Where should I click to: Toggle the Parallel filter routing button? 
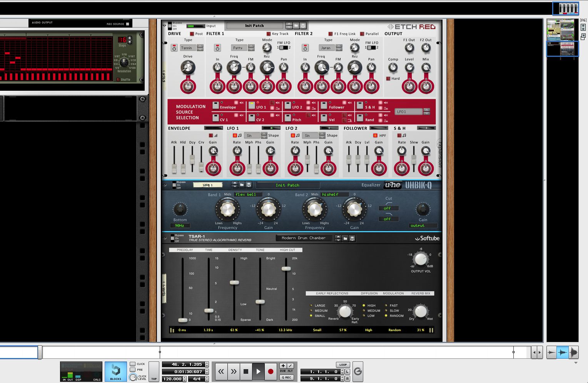click(x=362, y=34)
